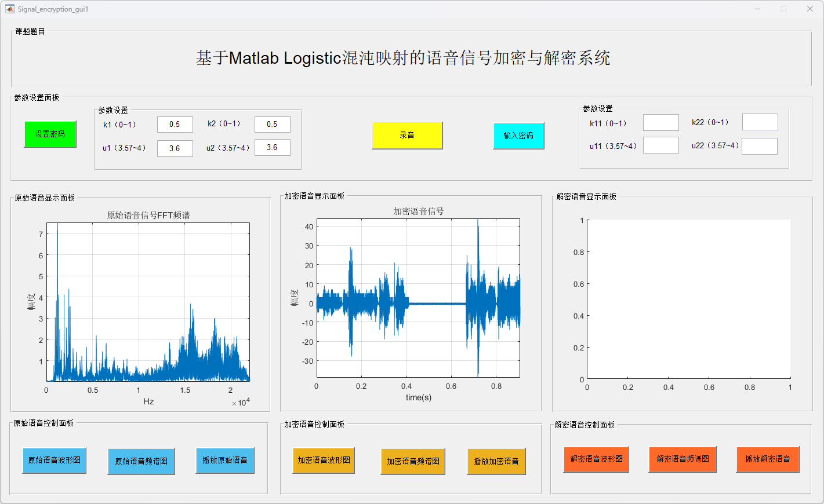
Task: Select the k2 parameter input box
Action: point(272,125)
